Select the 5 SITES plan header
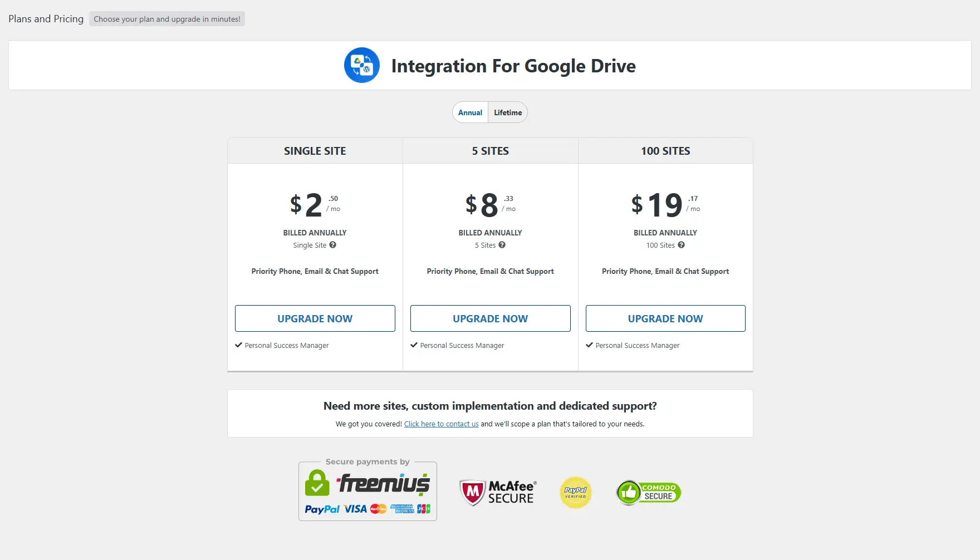 point(490,151)
